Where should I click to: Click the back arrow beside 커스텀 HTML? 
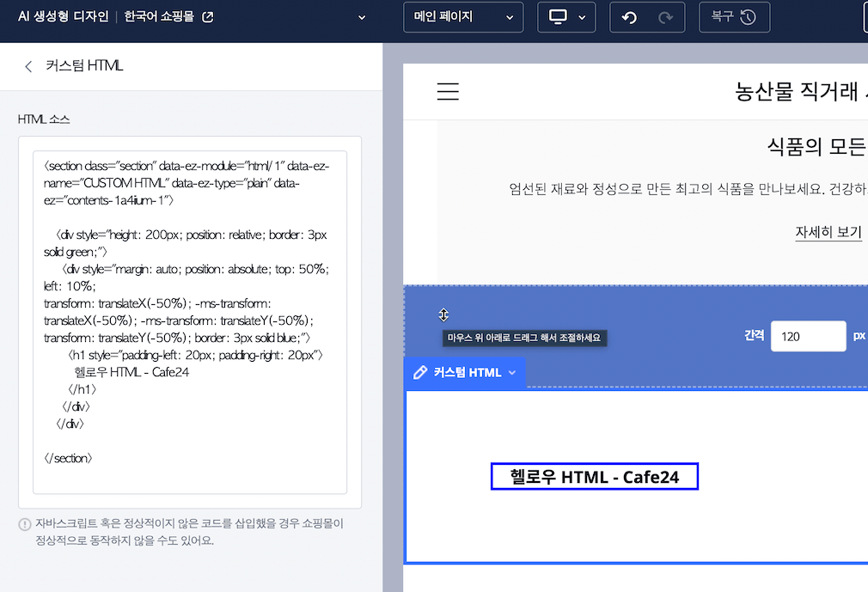click(28, 66)
